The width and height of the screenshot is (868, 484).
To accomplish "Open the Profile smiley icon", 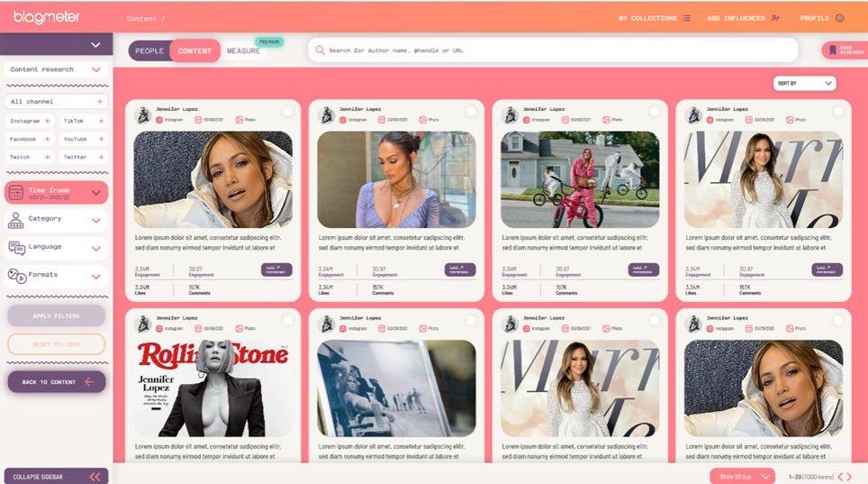I will 840,18.
